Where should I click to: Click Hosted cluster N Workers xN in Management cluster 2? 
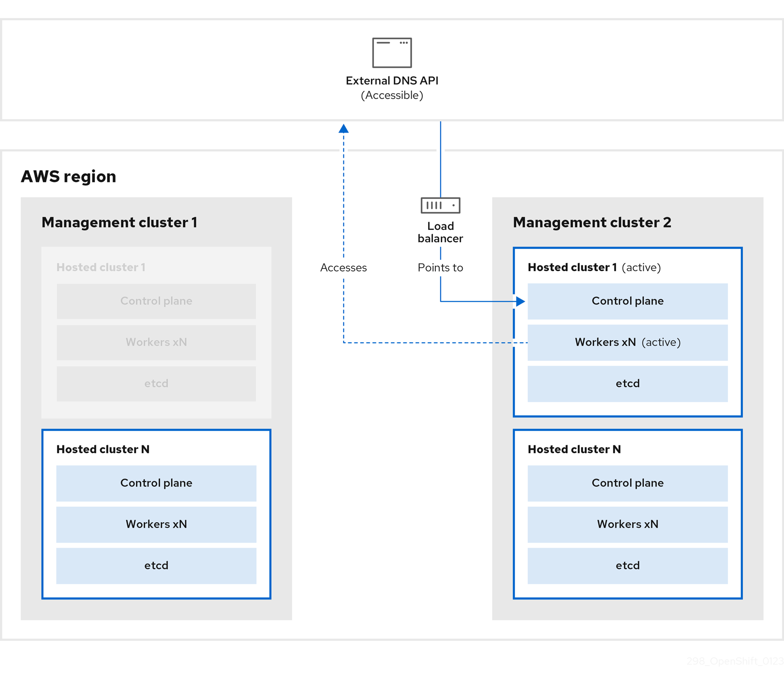coord(627,524)
